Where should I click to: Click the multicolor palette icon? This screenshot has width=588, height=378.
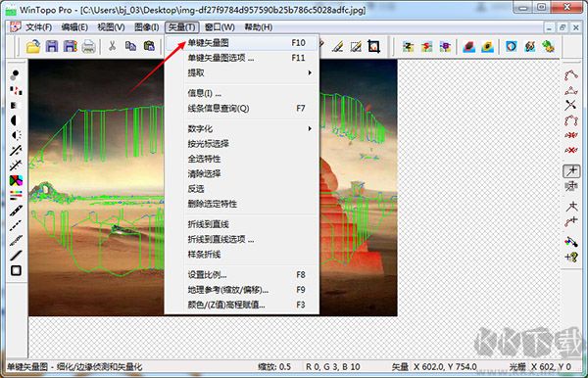coord(16,180)
